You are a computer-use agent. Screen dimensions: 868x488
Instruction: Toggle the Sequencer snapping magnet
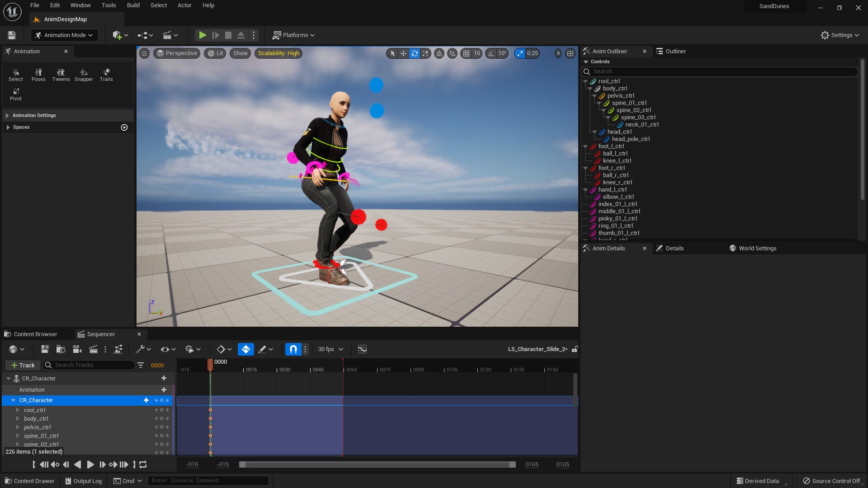click(293, 349)
